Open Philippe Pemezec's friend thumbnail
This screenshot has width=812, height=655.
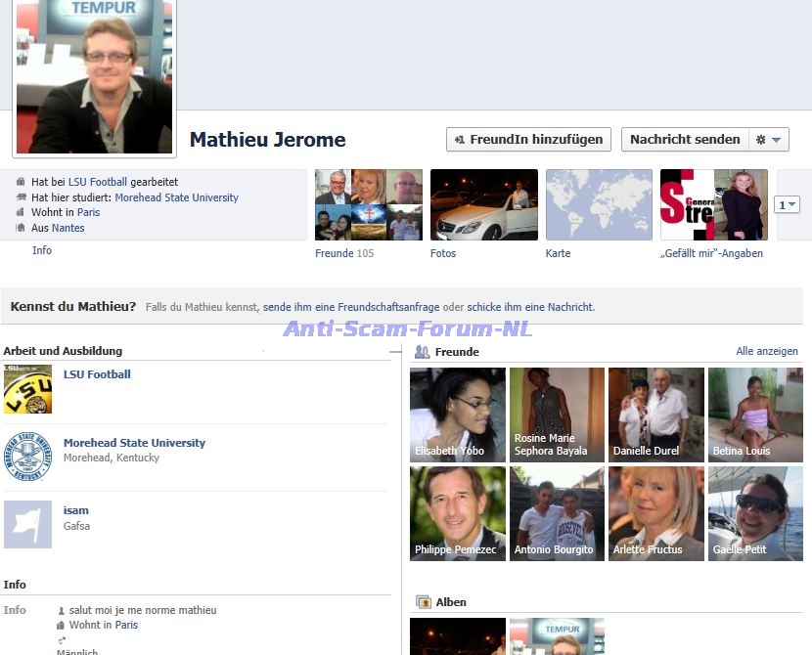pyautogui.click(x=458, y=513)
